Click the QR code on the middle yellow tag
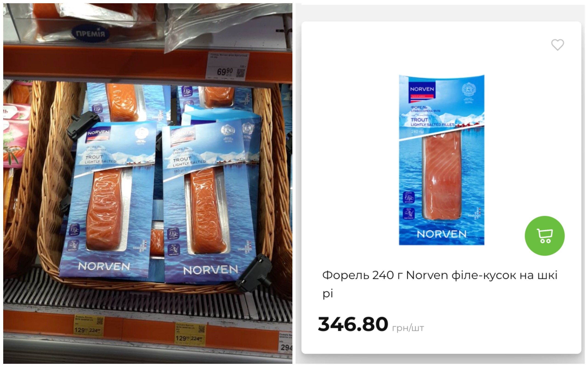Screen dimensions: 588x367 point(201,329)
